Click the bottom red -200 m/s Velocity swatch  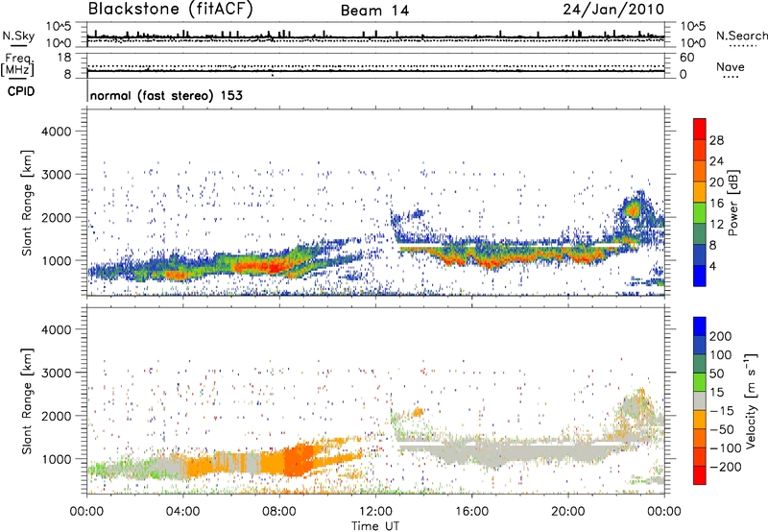tap(700, 475)
